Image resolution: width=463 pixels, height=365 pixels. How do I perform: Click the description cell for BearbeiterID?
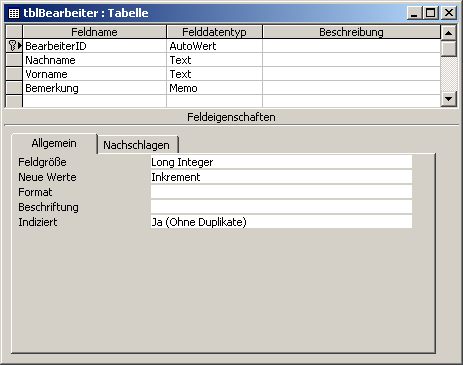(x=351, y=46)
